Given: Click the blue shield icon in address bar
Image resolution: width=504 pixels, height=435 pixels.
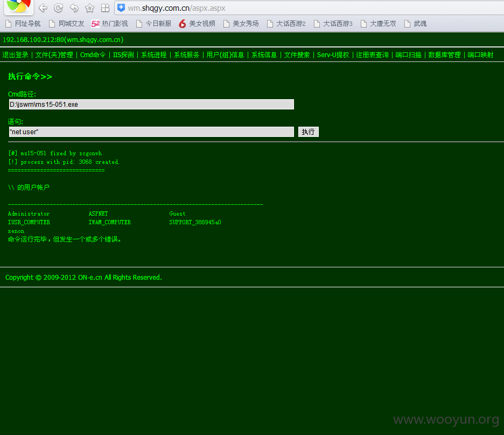Looking at the screenshot, I should 121,8.
